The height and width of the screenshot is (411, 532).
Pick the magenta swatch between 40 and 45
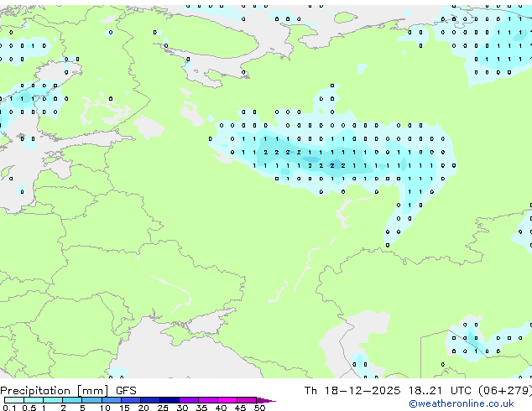227,400
